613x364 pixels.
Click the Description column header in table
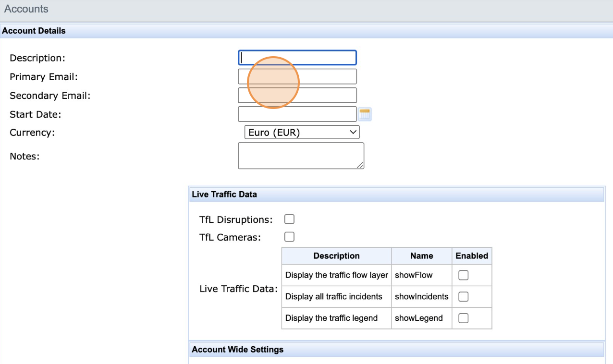point(336,256)
